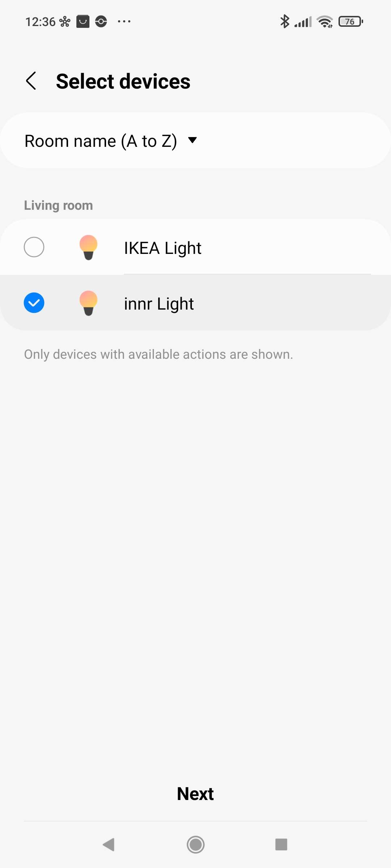This screenshot has width=391, height=868.
Task: Tap the innr Light list row label
Action: (159, 304)
